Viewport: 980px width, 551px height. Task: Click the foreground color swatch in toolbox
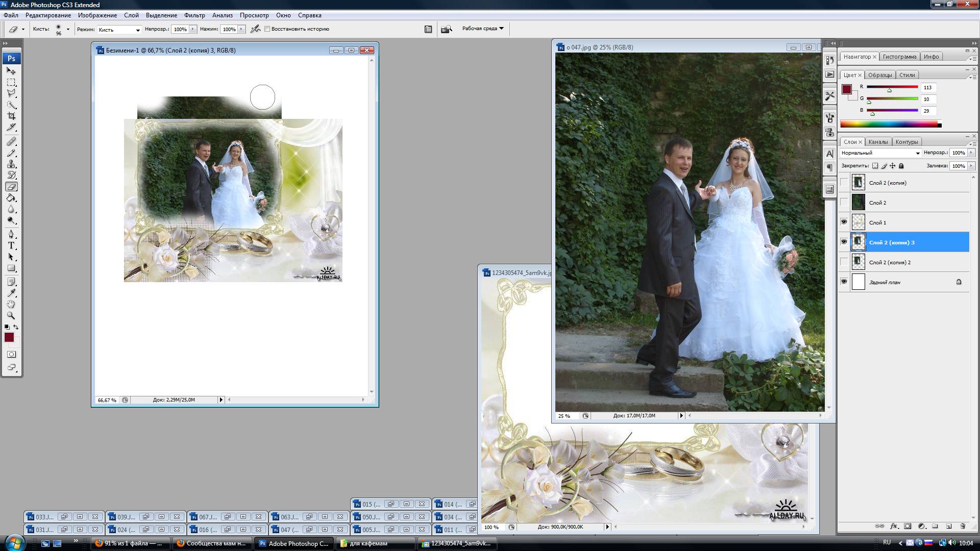click(9, 337)
